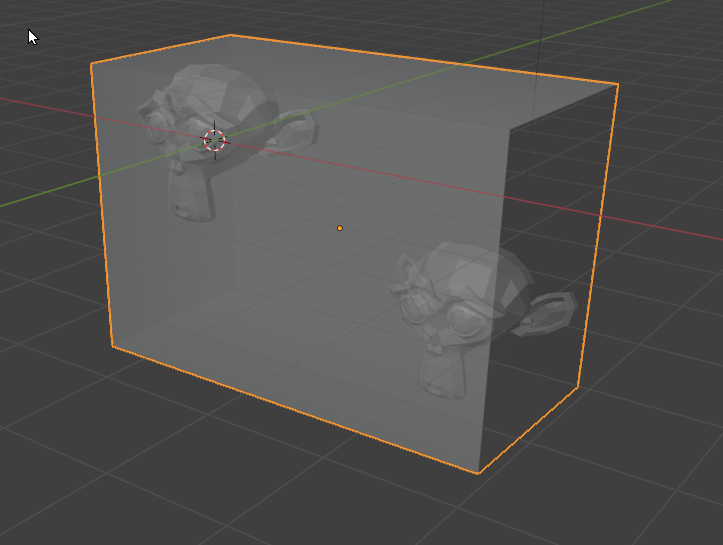The height and width of the screenshot is (545, 723).
Task: Click the cube's bottom-right rear corner
Action: 580,386
